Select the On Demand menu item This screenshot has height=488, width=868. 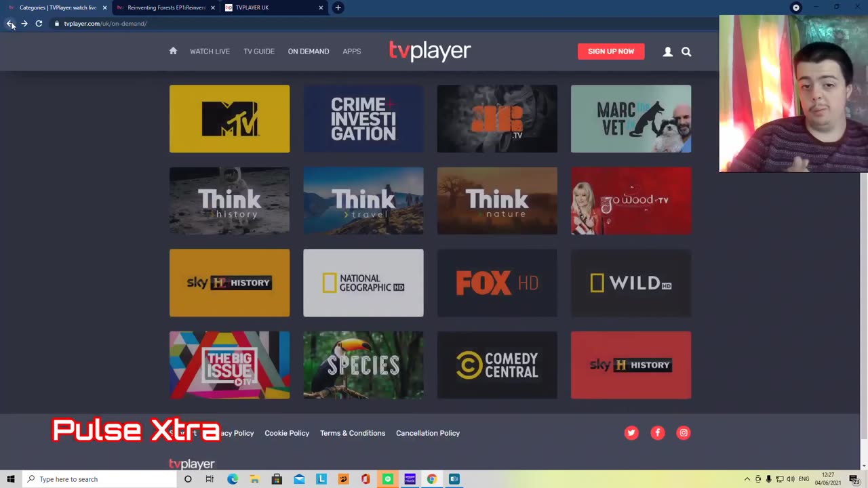(x=309, y=52)
